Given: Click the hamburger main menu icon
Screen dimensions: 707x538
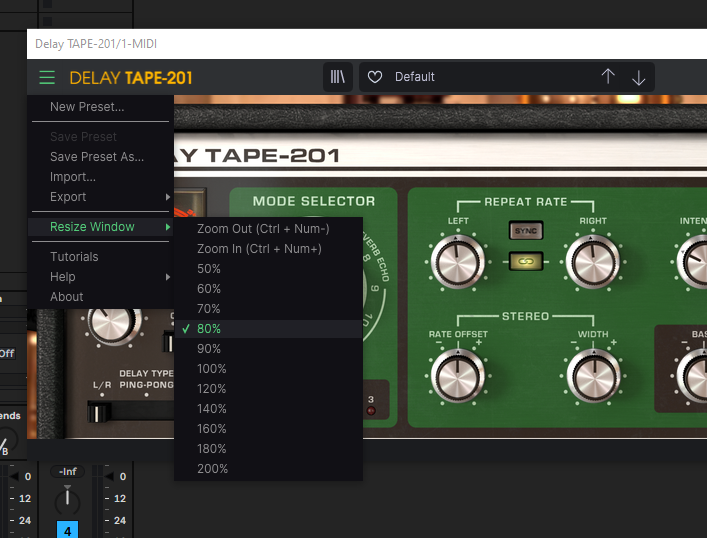Looking at the screenshot, I should tap(46, 78).
